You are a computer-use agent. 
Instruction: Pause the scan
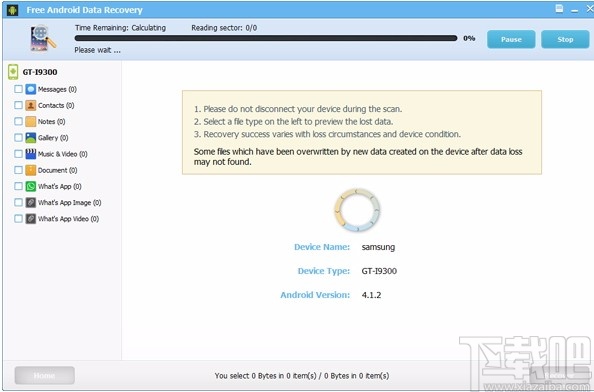(x=511, y=39)
